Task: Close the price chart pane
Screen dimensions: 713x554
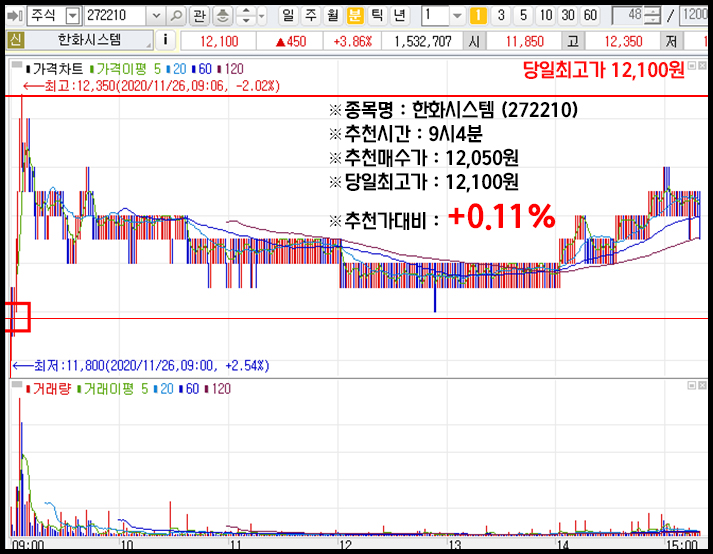Action: click(x=703, y=65)
